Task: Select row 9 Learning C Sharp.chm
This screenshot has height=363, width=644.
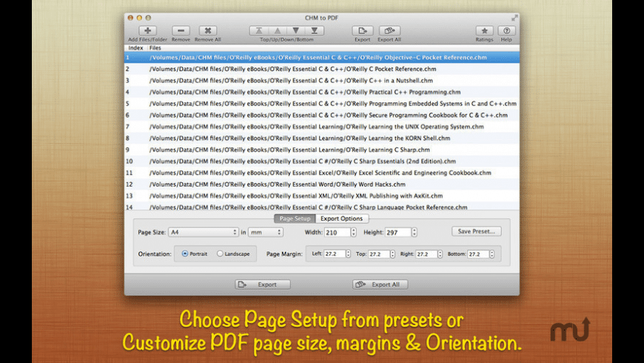Action: pyautogui.click(x=321, y=150)
